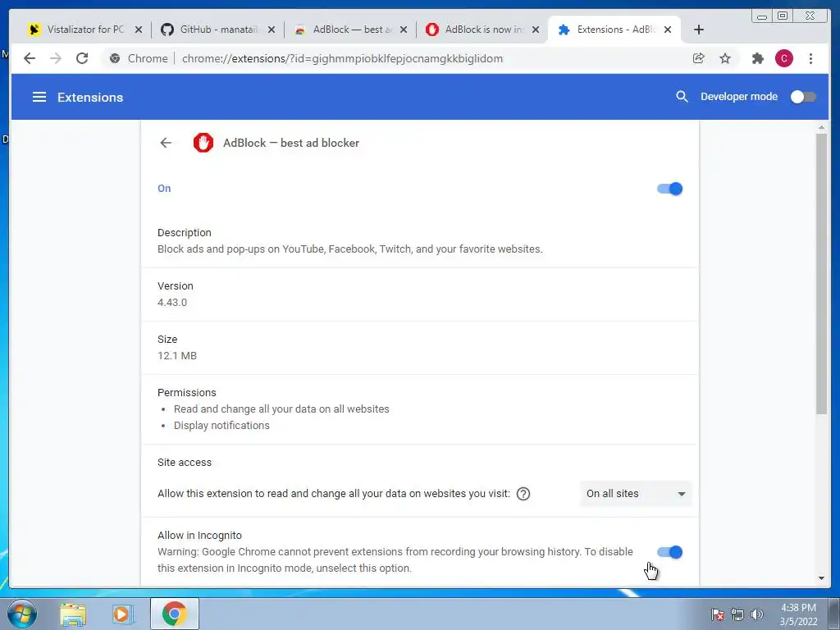
Task: Open the Windows Start button
Action: [x=22, y=614]
